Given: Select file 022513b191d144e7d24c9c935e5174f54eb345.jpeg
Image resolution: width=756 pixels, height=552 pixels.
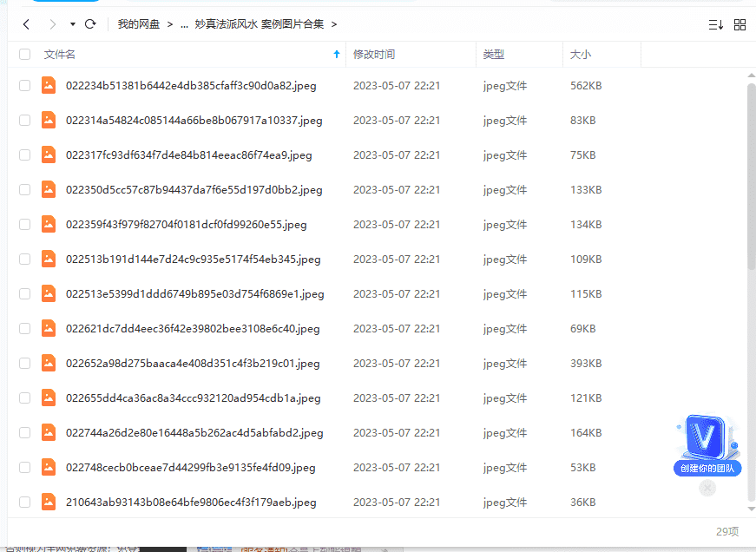Looking at the screenshot, I should coord(193,260).
